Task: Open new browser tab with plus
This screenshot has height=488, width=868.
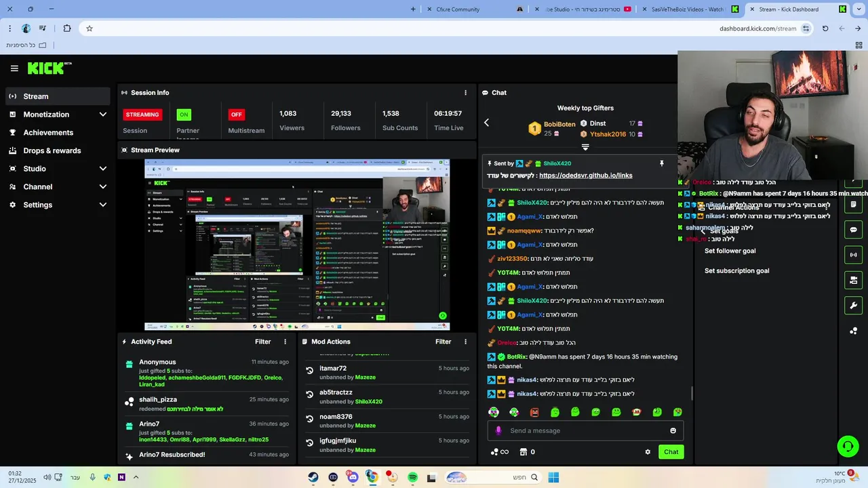Action: pyautogui.click(x=413, y=9)
